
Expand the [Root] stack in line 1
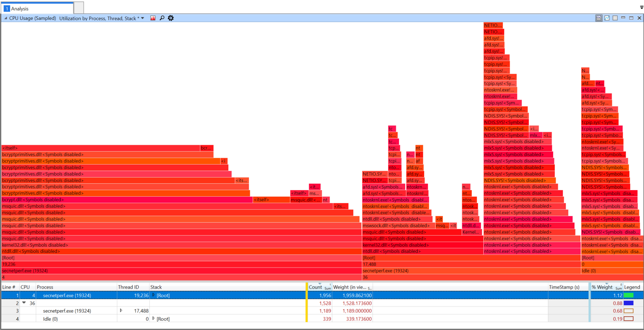coord(153,296)
